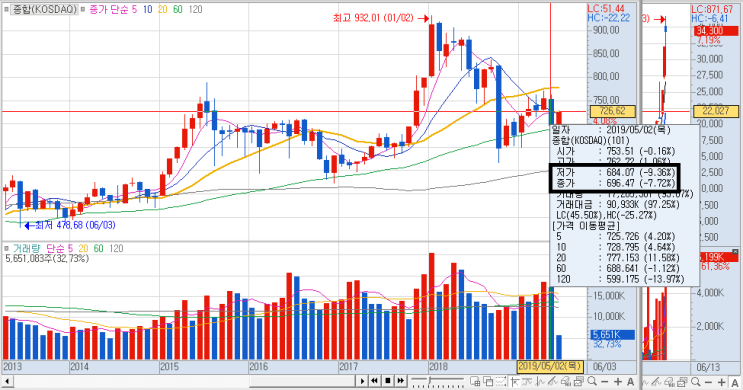
Task: Click the chart-with-grid window icon after the slider
Action: click(475, 381)
